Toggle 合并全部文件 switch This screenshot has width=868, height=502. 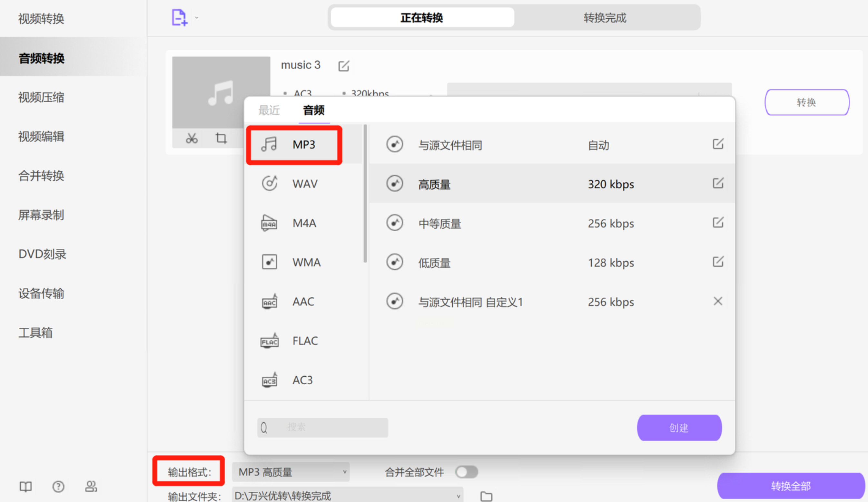[466, 472]
